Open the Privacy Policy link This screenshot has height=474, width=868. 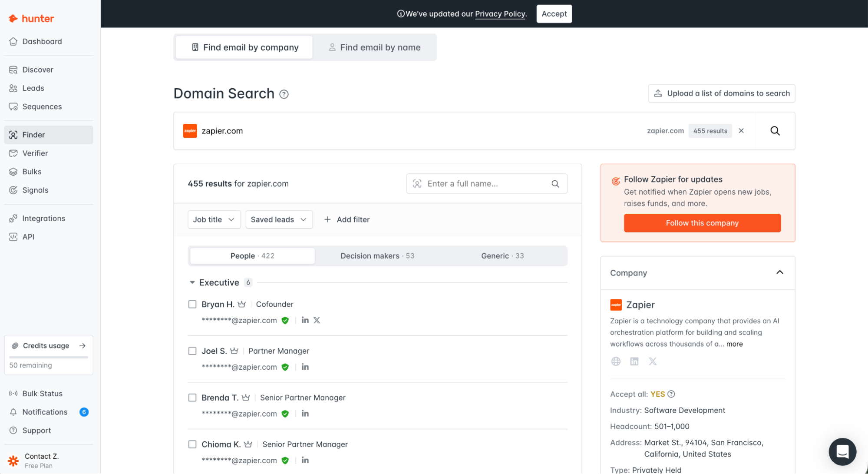[500, 14]
